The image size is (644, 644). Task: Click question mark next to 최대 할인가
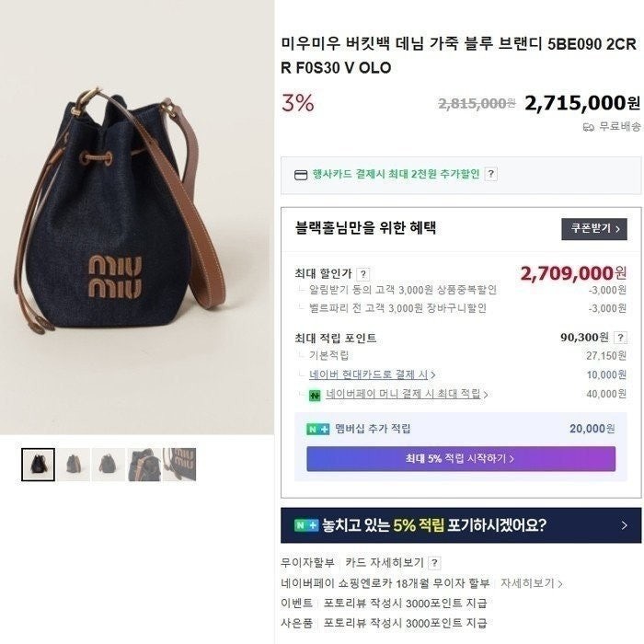[363, 273]
